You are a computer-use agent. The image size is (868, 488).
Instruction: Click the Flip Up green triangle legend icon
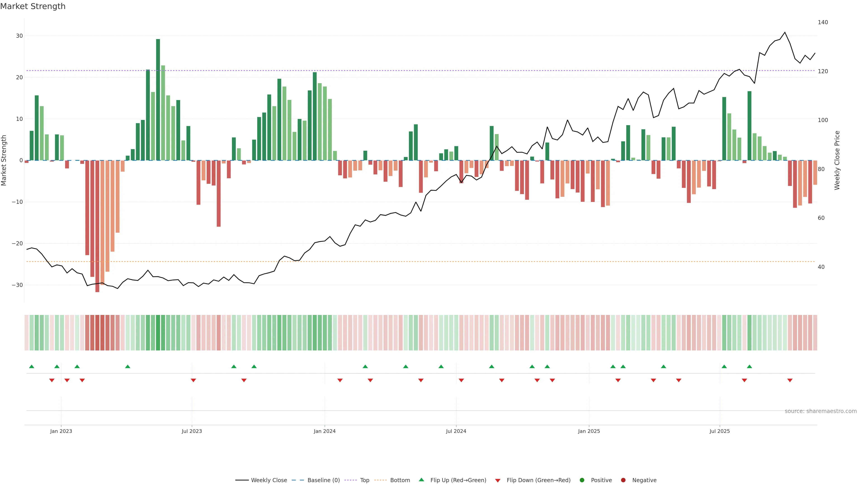[421, 480]
